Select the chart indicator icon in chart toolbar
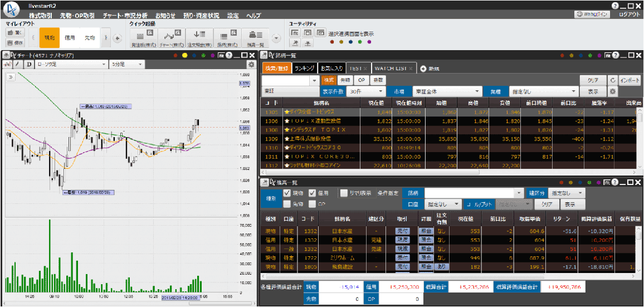This screenshot has height=307, width=644. tap(7, 65)
